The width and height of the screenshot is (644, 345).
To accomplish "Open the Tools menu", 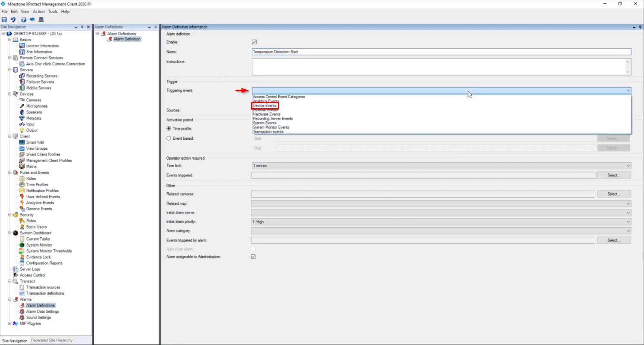I will tap(53, 12).
